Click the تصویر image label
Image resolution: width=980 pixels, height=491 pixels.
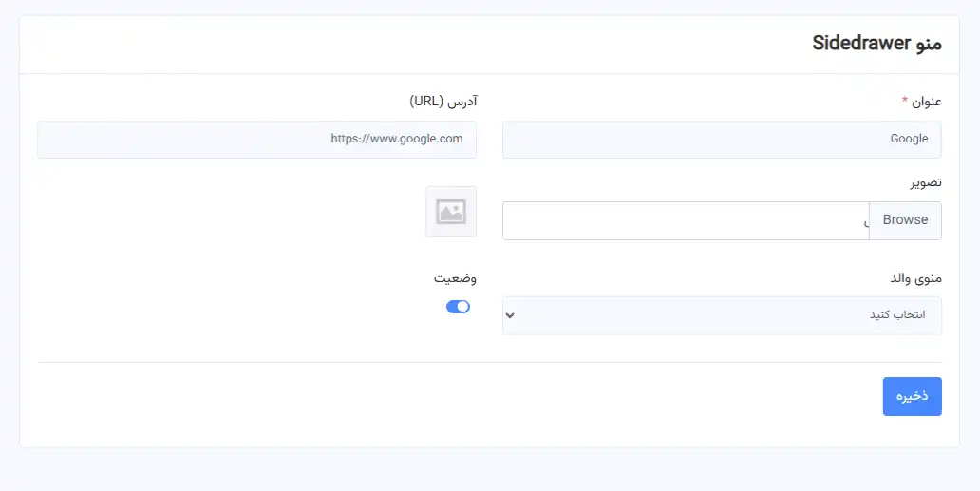click(x=924, y=182)
